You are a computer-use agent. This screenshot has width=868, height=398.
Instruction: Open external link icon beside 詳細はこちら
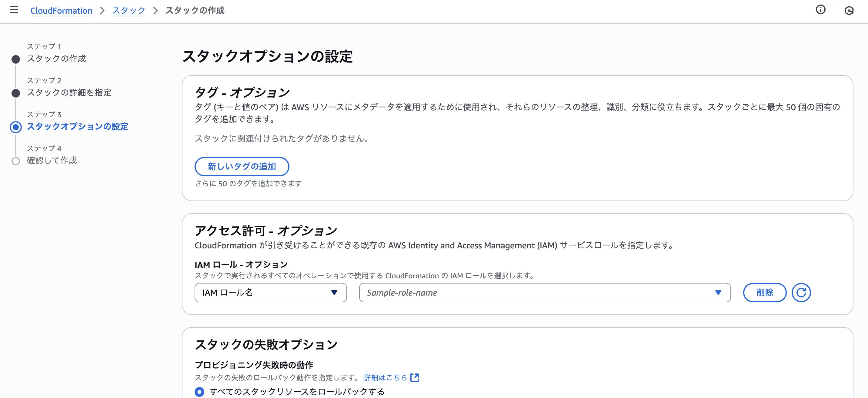415,377
